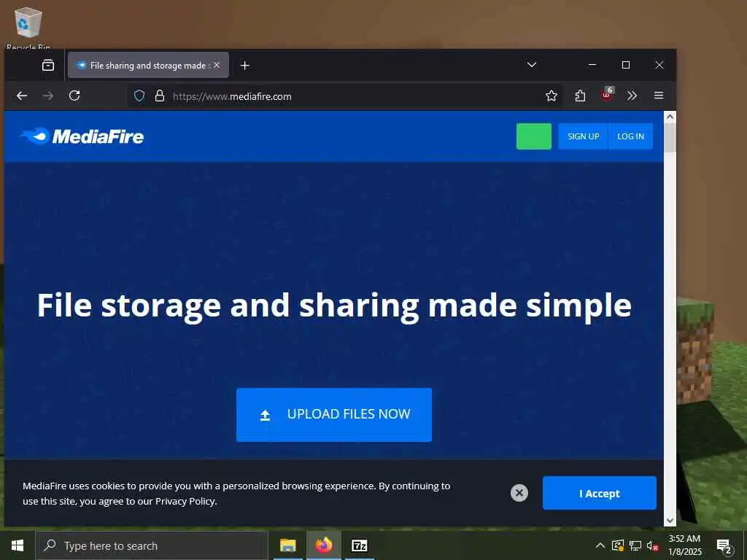The width and height of the screenshot is (747, 560).
Task: Open the notifications action center
Action: point(724,545)
